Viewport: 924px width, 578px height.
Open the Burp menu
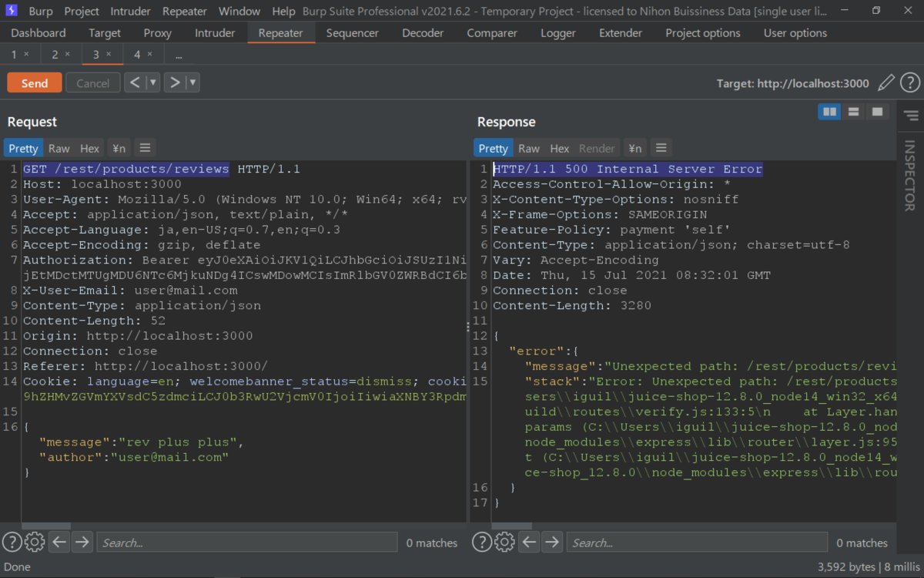(x=41, y=12)
